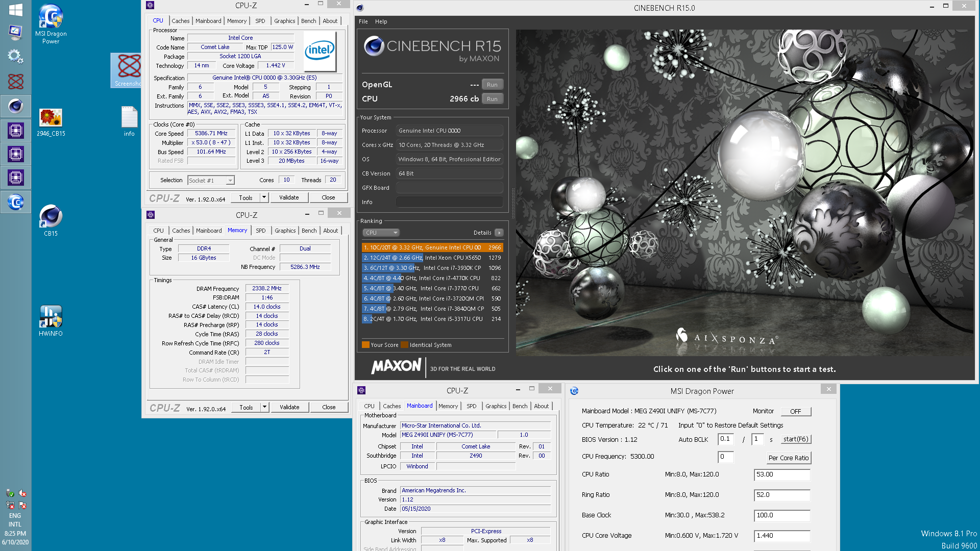Image resolution: width=980 pixels, height=551 pixels.
Task: Click the ENG INTL language indicator
Action: (15, 520)
